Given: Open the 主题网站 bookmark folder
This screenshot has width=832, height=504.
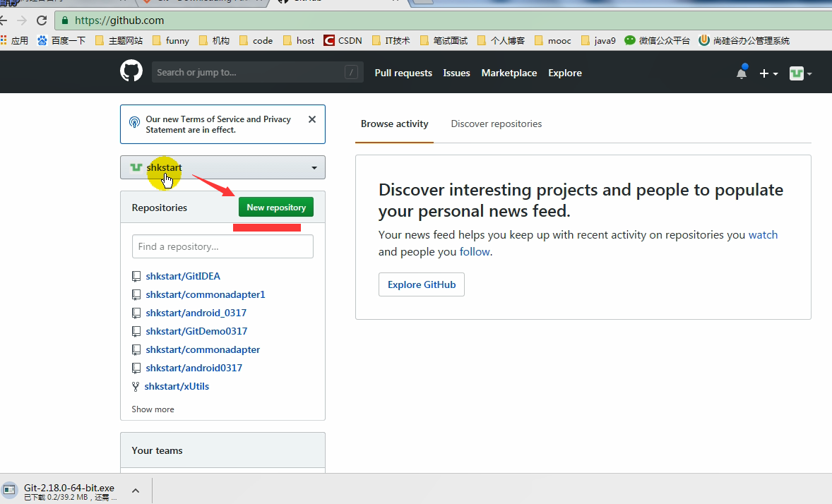Looking at the screenshot, I should pyautogui.click(x=119, y=40).
